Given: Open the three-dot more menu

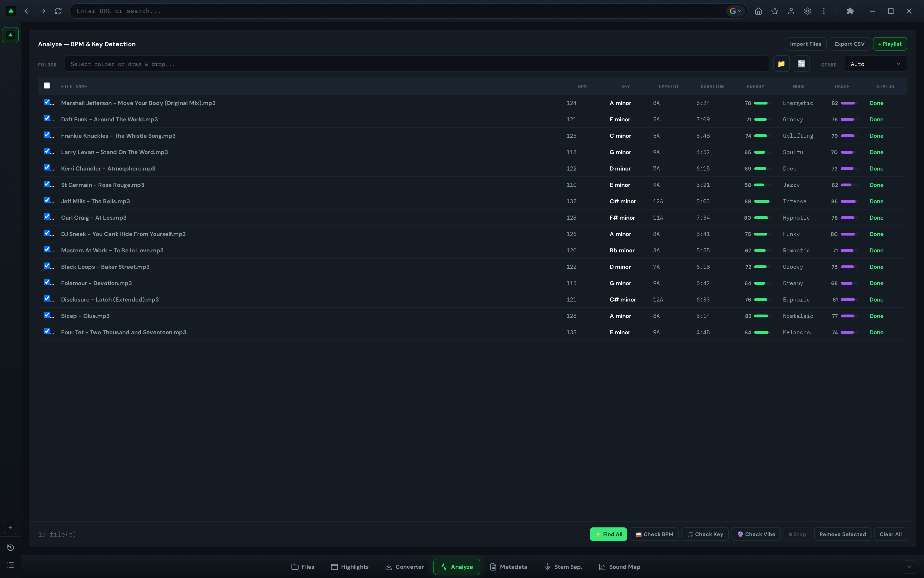Looking at the screenshot, I should click(x=824, y=11).
